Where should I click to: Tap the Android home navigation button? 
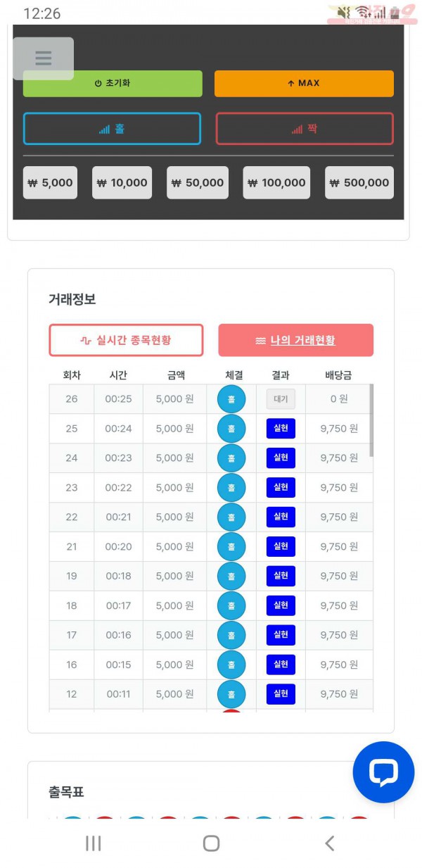coord(211,843)
